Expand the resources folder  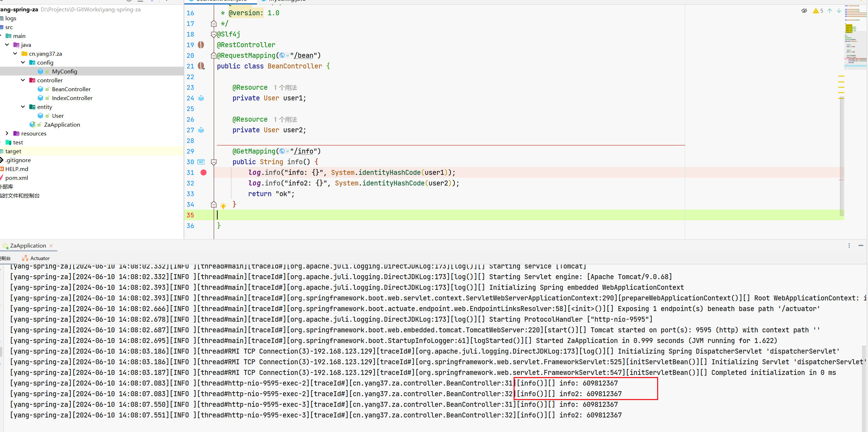click(7, 133)
